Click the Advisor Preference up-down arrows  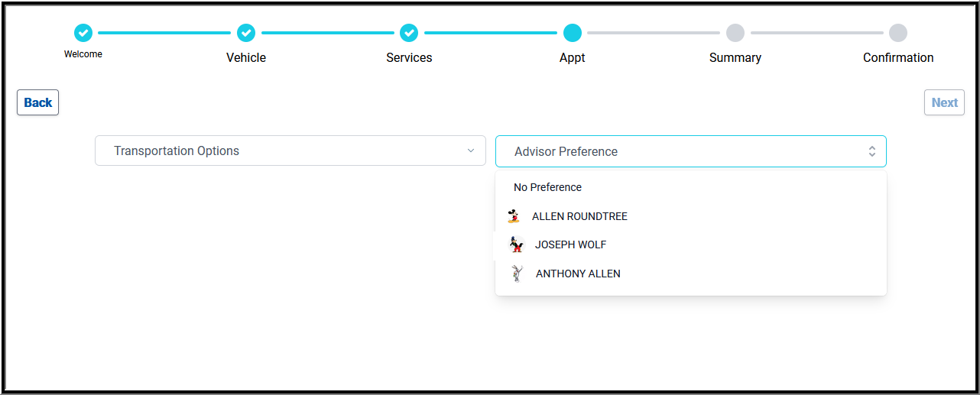point(871,151)
